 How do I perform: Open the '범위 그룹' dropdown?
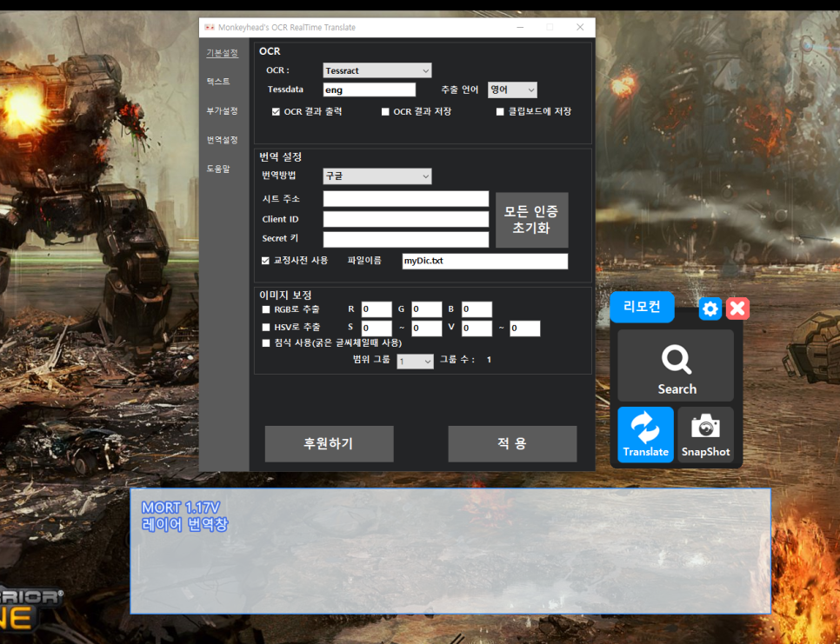pos(415,362)
